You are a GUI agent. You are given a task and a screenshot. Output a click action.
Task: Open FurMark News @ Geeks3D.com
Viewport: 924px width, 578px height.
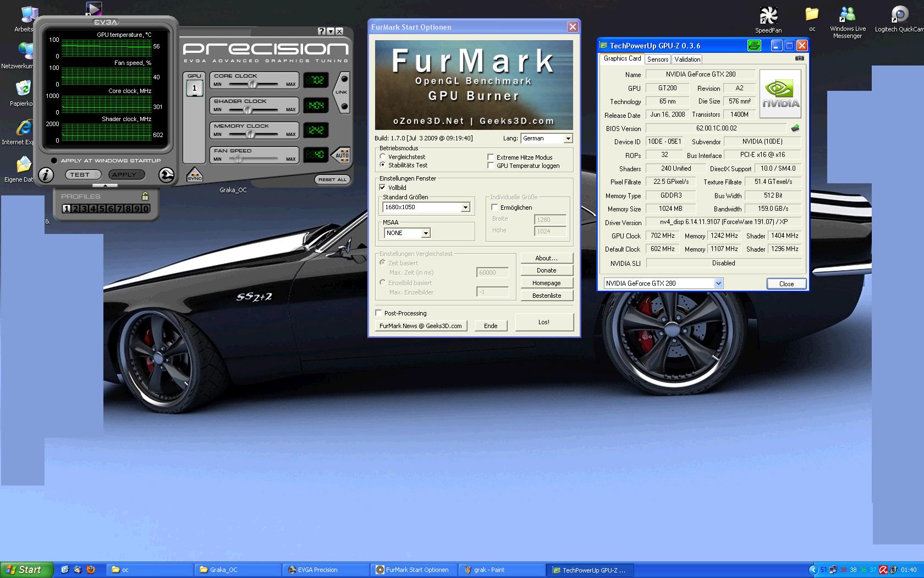(421, 326)
